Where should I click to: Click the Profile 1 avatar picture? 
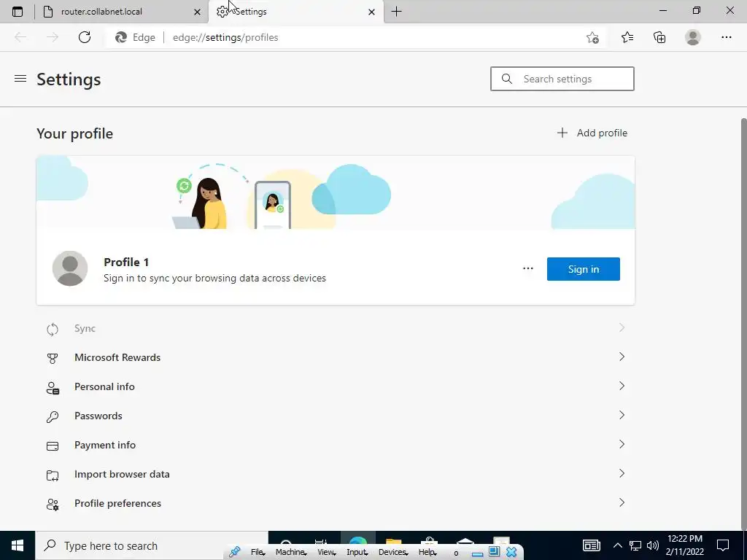70,268
